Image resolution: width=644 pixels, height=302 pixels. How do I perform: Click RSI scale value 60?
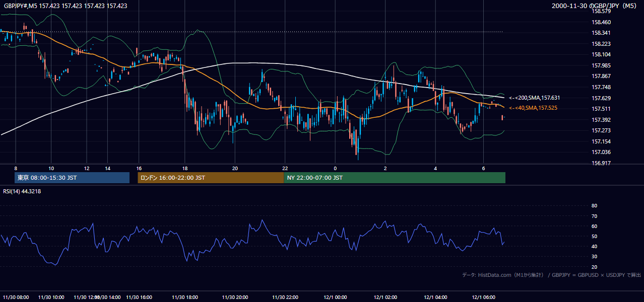coord(594,226)
